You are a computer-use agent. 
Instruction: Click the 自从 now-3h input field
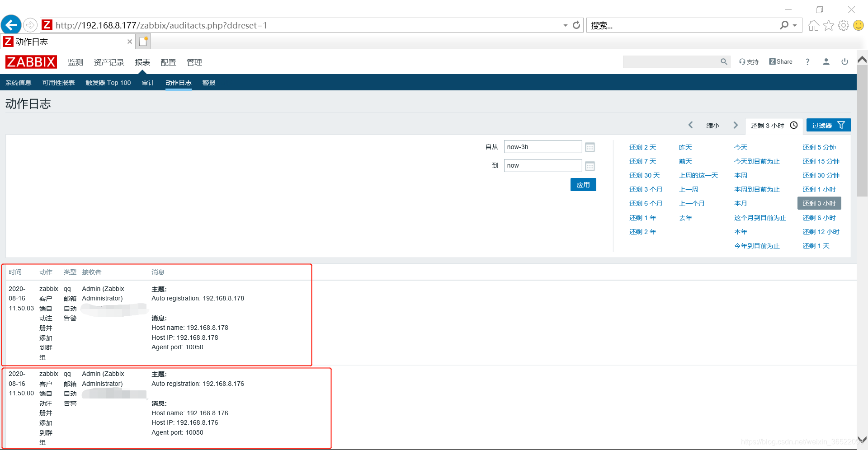pos(542,147)
